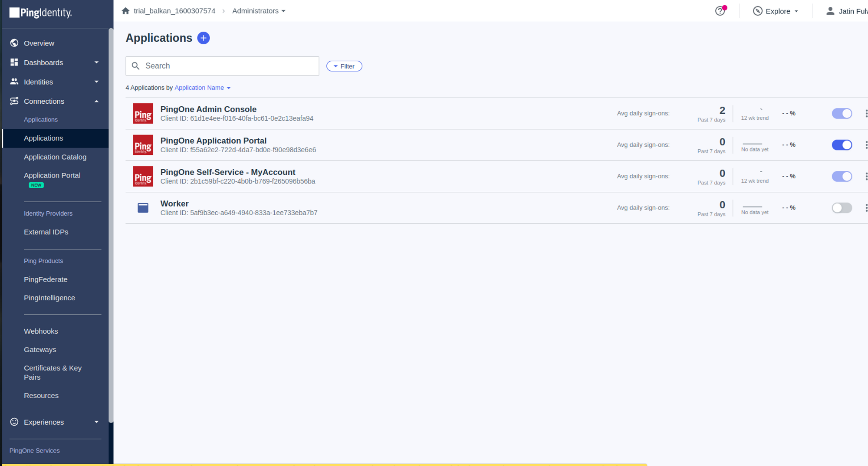868x466 pixels.
Task: Click the Self-Service MyAccount Ping logo
Action: coord(143,177)
